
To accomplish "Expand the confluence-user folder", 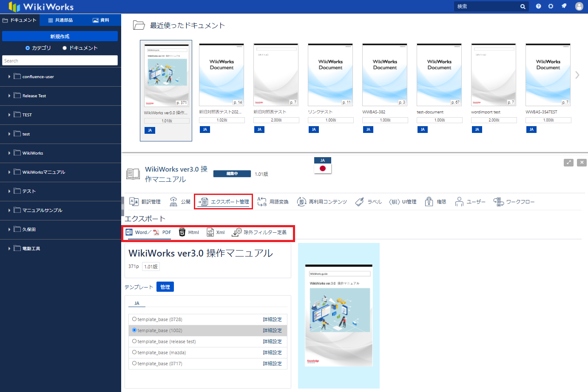I will point(9,77).
